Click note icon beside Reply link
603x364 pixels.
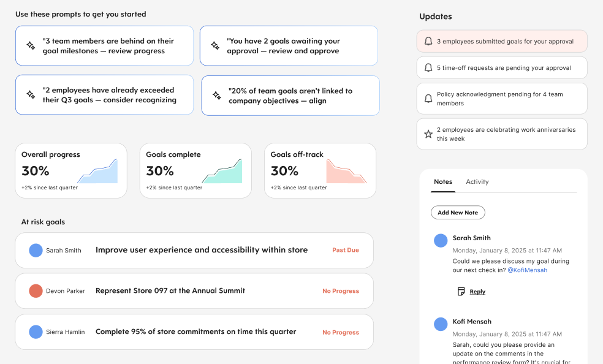(461, 291)
